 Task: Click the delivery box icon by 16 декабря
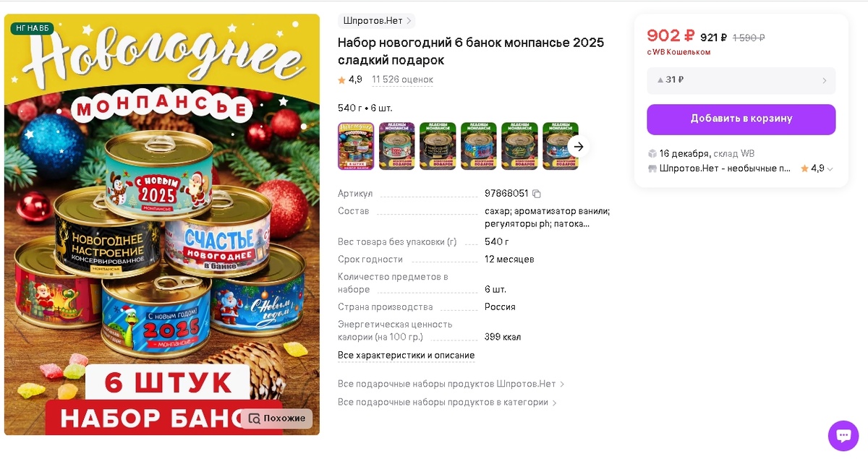[652, 154]
